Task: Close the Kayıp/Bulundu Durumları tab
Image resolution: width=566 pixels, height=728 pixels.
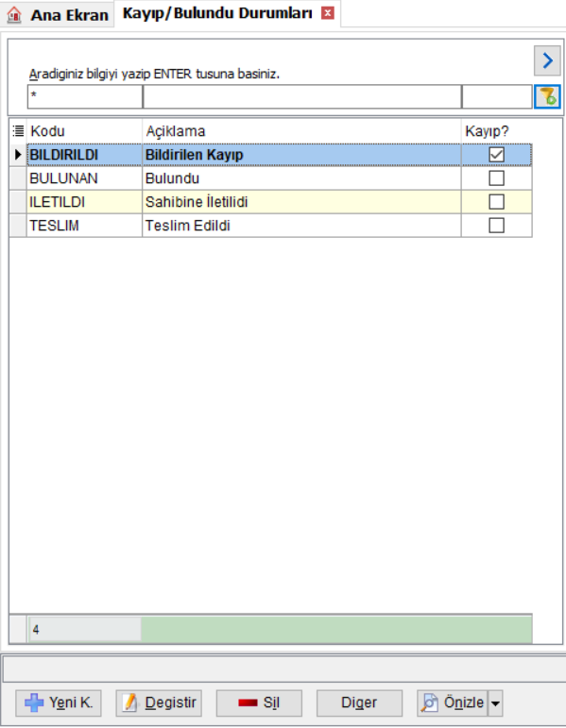Action: (328, 13)
